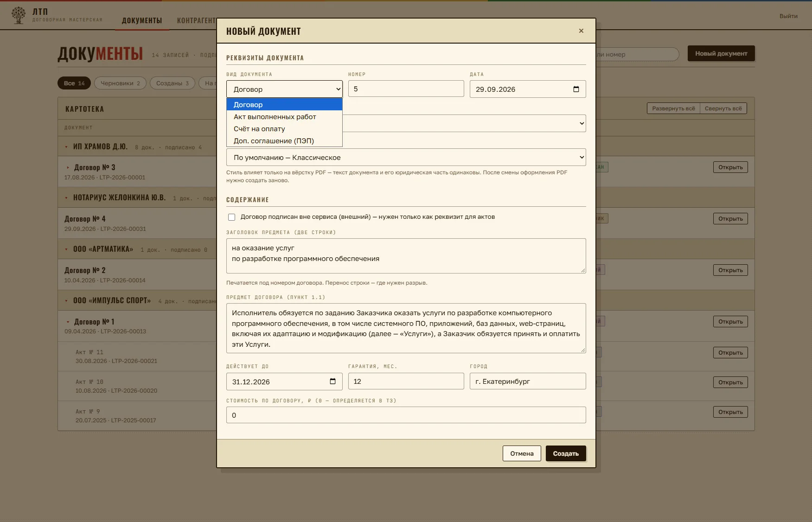Open calendar picker in Дата field

[x=576, y=89]
